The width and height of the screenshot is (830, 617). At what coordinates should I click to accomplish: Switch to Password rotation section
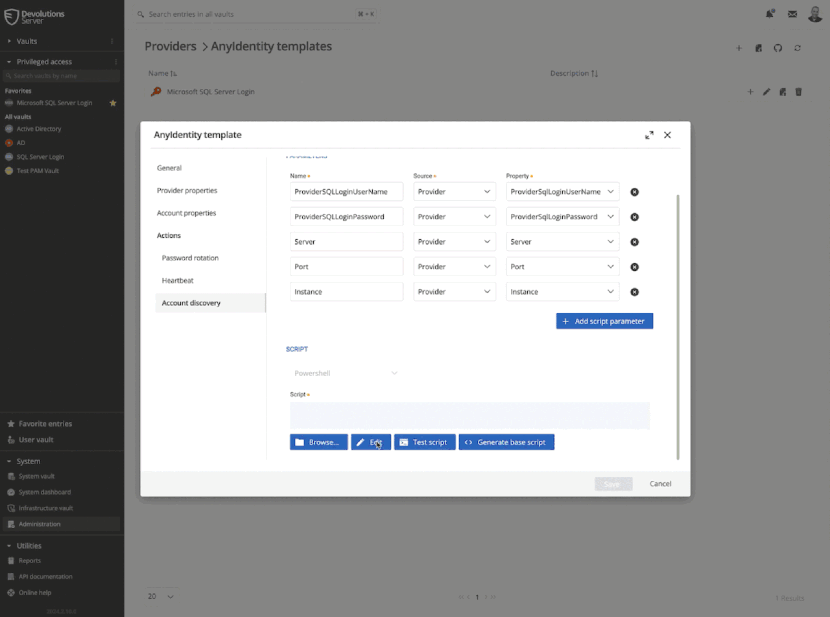pos(190,258)
